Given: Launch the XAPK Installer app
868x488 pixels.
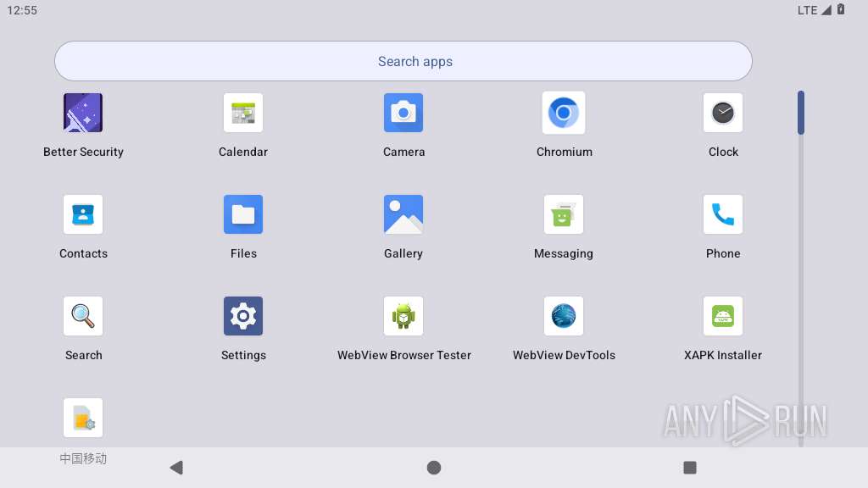Looking at the screenshot, I should pos(723,316).
